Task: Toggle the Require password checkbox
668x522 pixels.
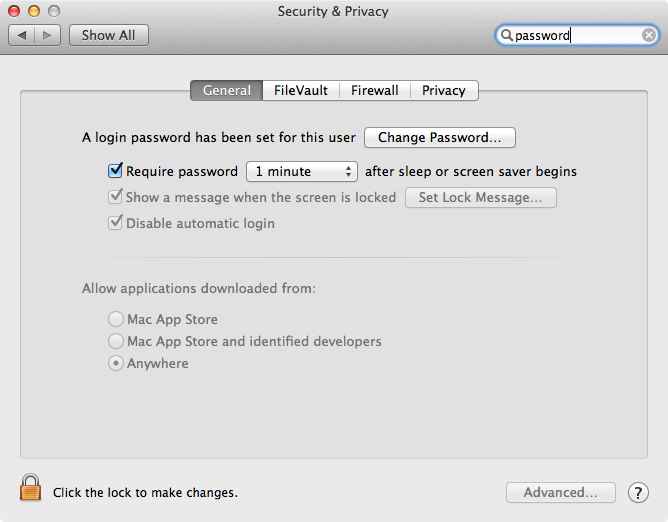Action: click(x=115, y=171)
